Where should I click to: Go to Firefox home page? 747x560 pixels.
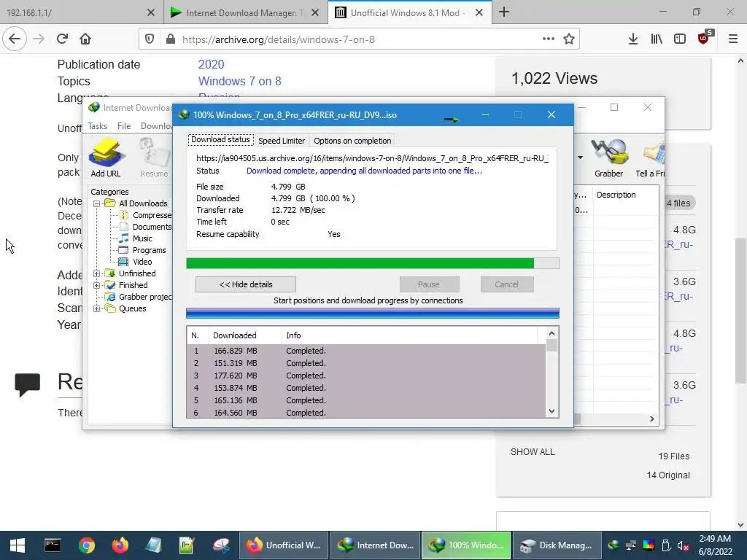pos(85,39)
